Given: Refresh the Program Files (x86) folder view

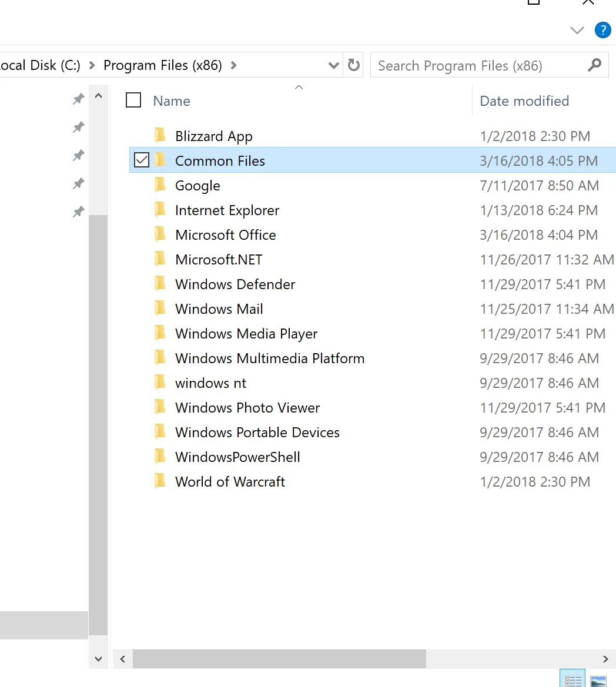Looking at the screenshot, I should pos(354,65).
